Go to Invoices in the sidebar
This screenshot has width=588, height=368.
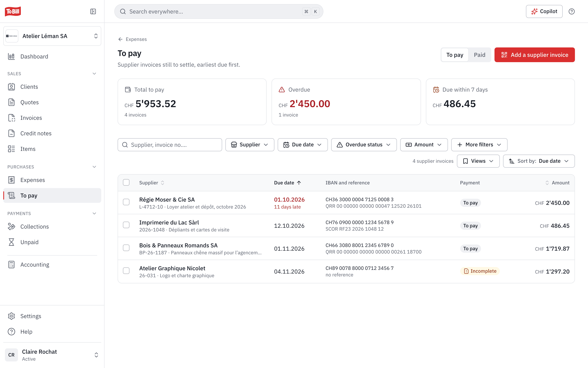pos(52,118)
